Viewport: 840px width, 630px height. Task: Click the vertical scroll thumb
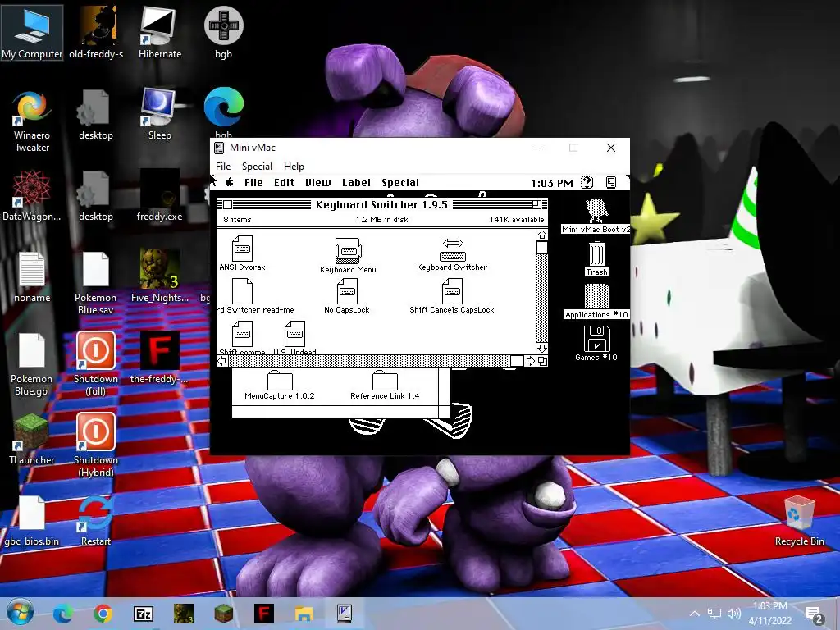[x=541, y=248]
